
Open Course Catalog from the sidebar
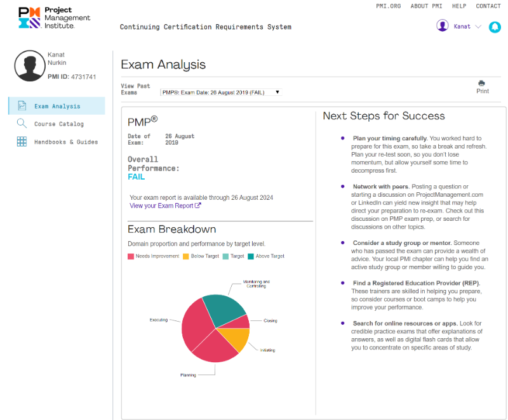[59, 124]
